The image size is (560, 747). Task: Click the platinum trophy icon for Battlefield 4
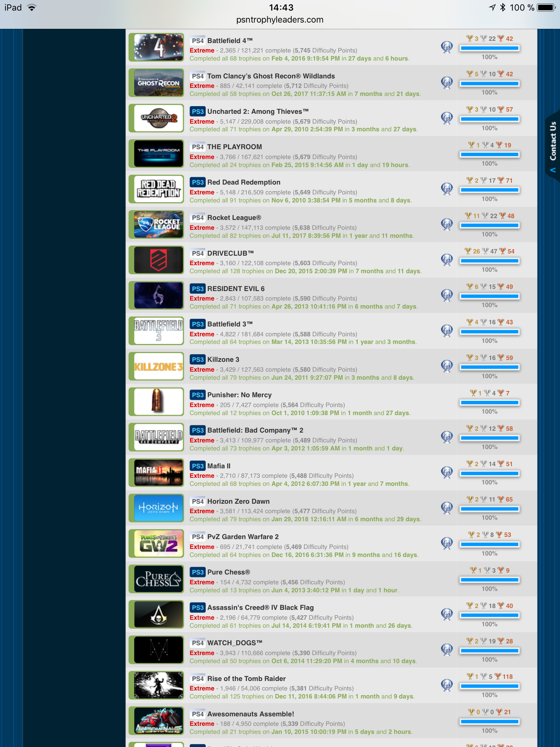tap(447, 47)
